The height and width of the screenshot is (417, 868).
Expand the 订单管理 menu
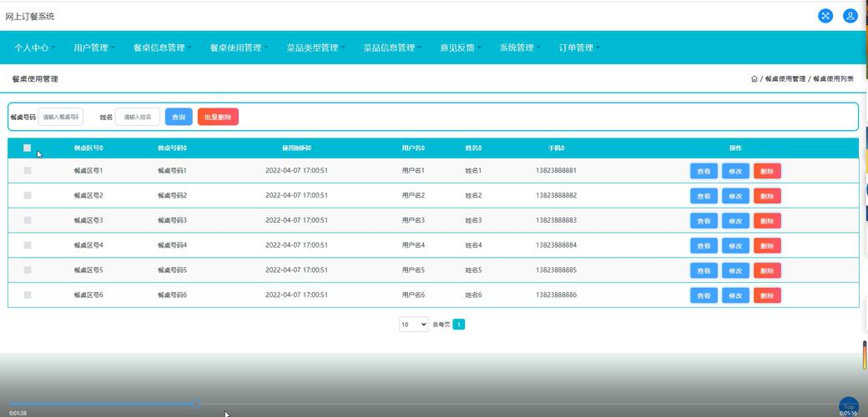579,48
